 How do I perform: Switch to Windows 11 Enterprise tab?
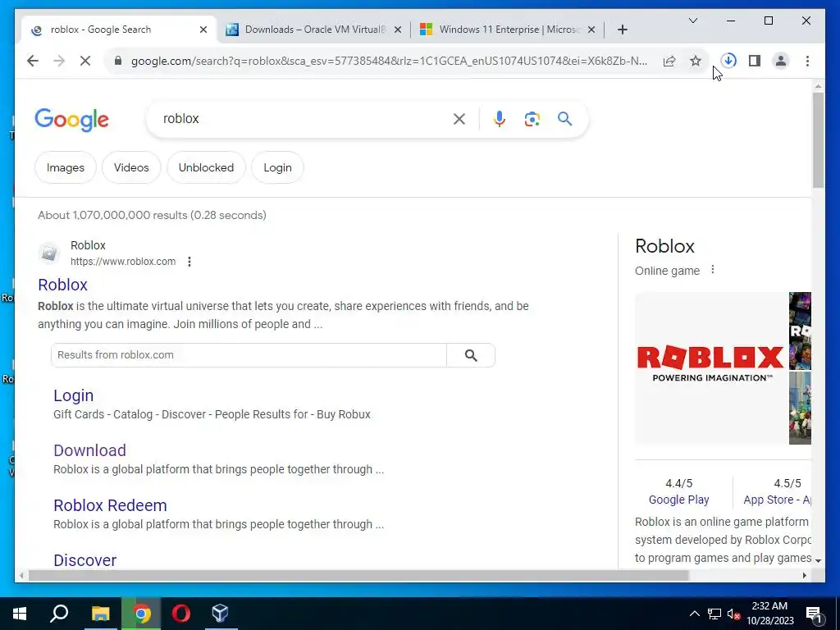click(x=507, y=30)
